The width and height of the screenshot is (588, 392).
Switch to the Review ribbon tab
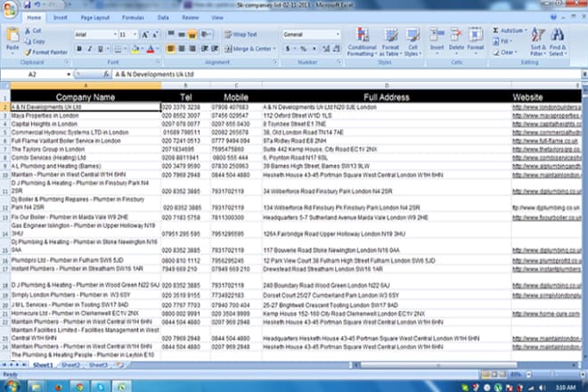click(191, 18)
